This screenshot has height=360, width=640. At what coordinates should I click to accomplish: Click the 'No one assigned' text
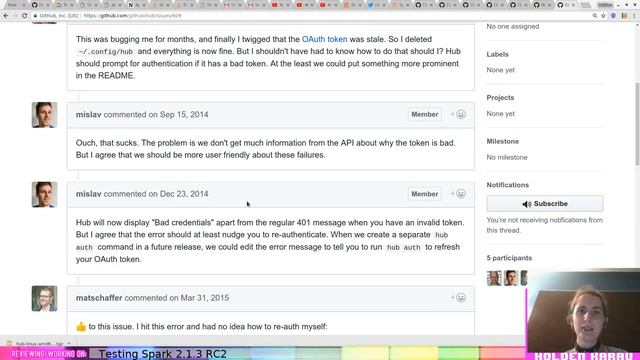(x=513, y=27)
